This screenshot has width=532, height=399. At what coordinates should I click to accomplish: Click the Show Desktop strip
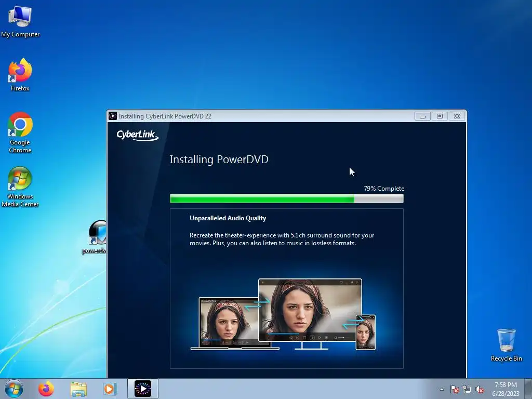pos(528,389)
